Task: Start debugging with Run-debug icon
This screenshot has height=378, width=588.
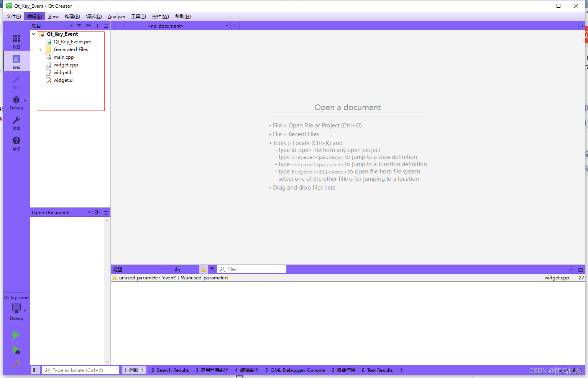Action: coord(16,350)
